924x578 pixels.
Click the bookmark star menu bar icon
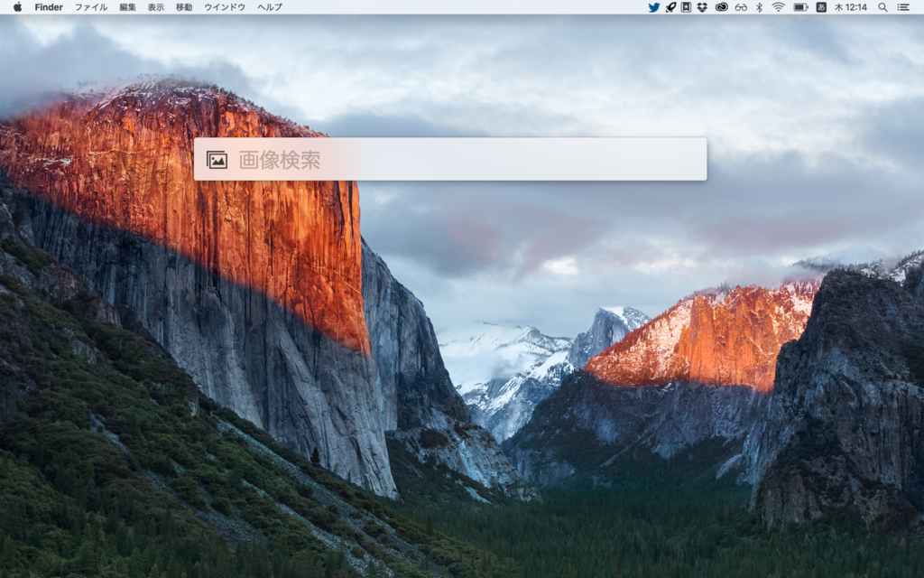tap(686, 7)
